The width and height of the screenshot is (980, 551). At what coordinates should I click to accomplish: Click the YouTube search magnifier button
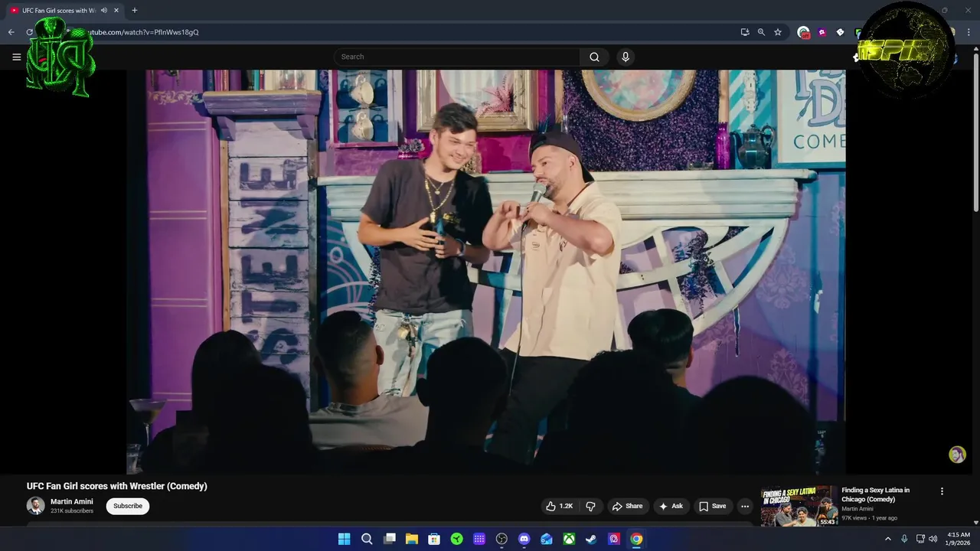(x=594, y=57)
